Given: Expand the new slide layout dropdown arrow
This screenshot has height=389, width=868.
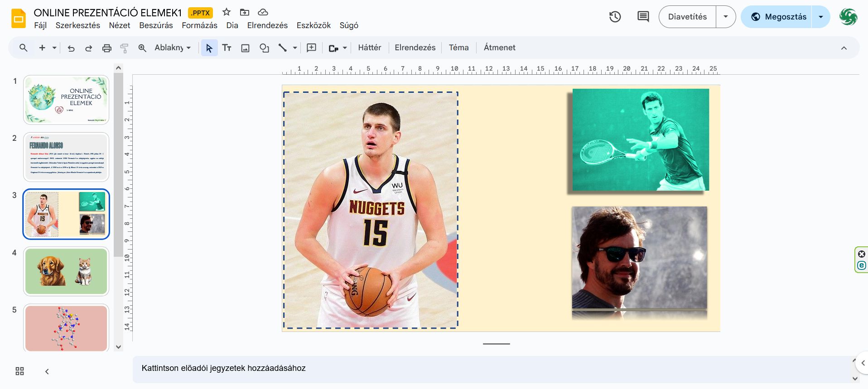Looking at the screenshot, I should pos(54,48).
